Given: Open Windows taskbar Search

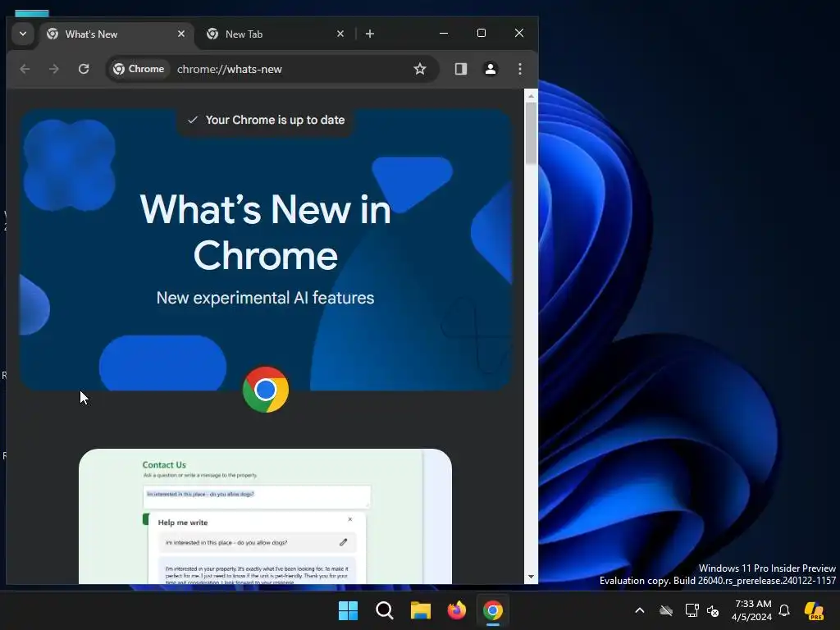Looking at the screenshot, I should point(385,610).
